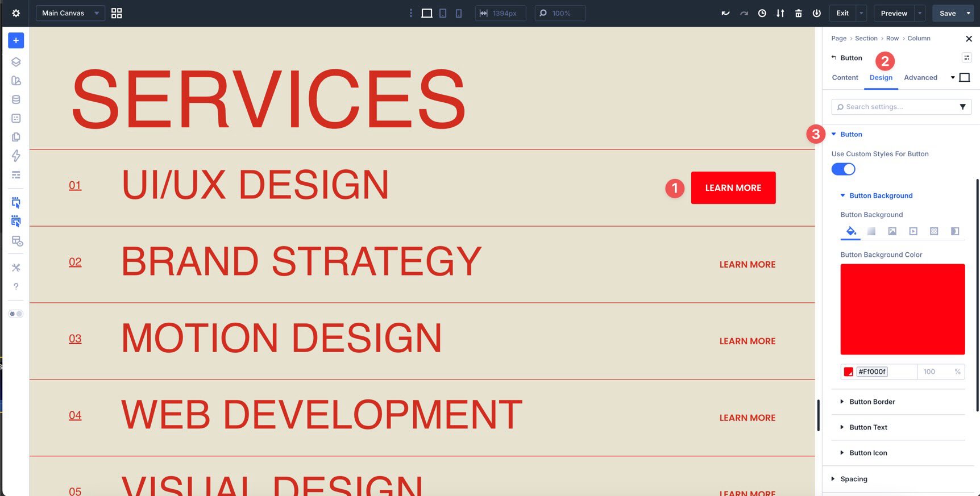Select the pattern background type
The image size is (980, 496).
point(934,231)
